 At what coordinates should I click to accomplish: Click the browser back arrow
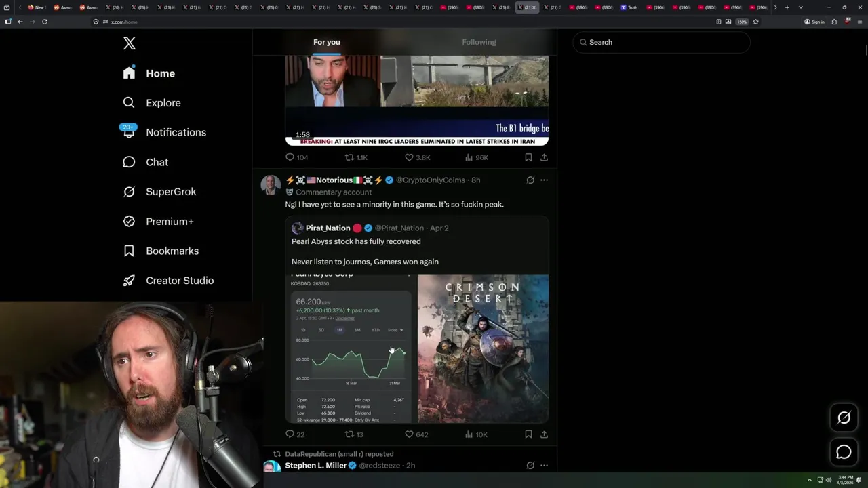click(x=20, y=22)
